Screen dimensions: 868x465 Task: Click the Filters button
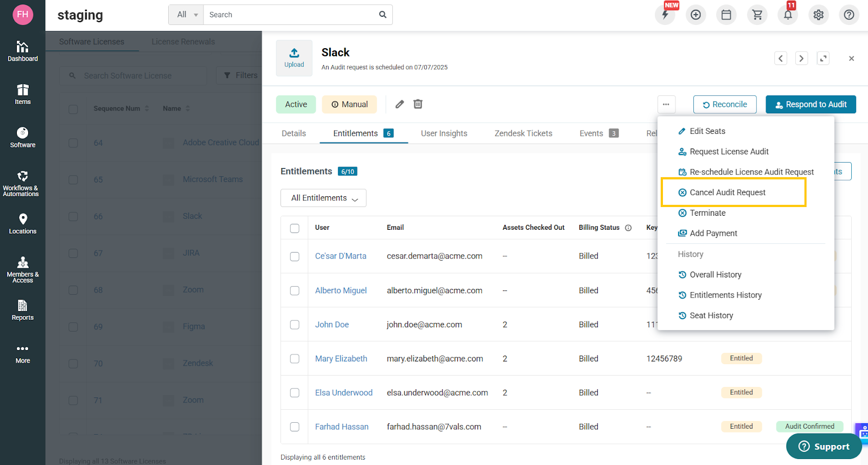click(240, 75)
